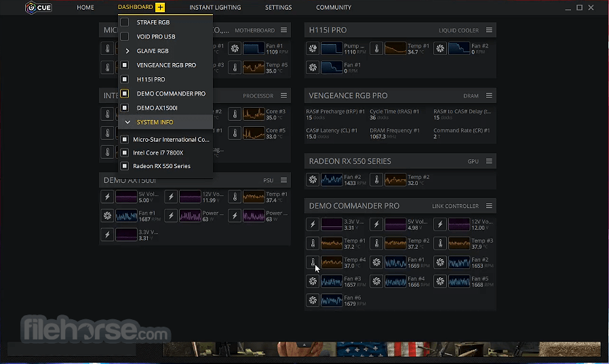
Task: Click the Radeon Fan #2 icon
Action: click(313, 180)
